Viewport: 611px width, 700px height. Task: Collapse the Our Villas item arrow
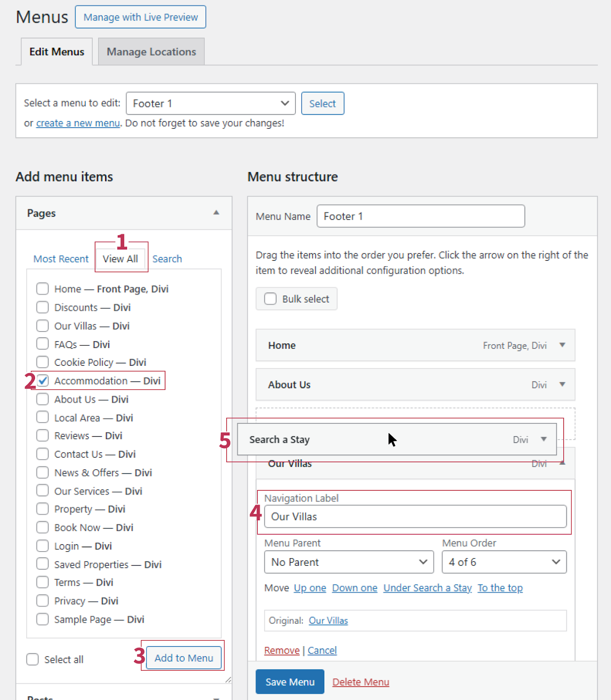562,463
